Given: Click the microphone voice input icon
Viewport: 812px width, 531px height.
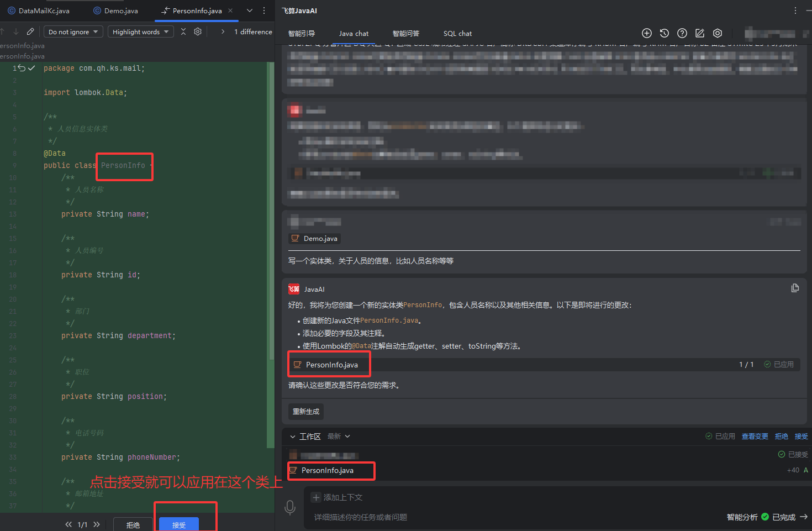Looking at the screenshot, I should pos(290,507).
